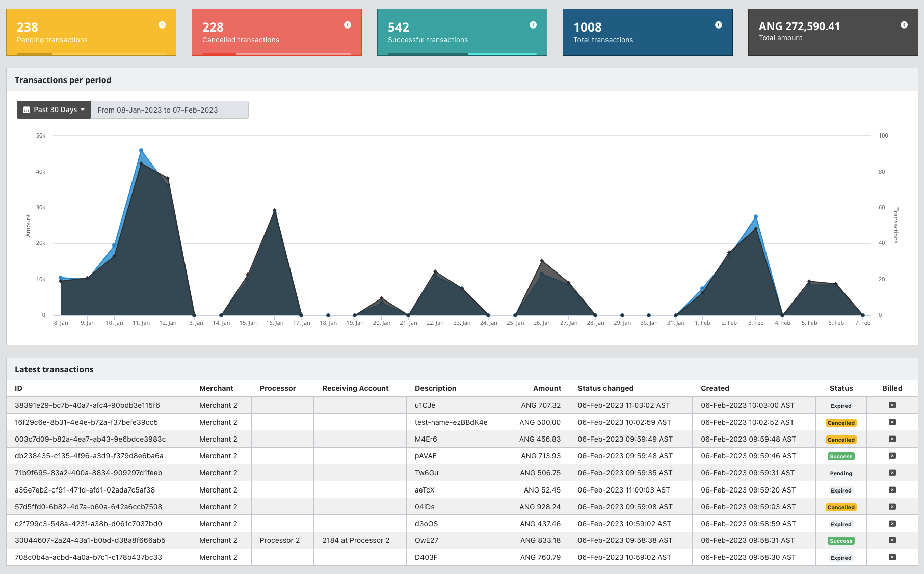Click the ID column header

pyautogui.click(x=18, y=388)
